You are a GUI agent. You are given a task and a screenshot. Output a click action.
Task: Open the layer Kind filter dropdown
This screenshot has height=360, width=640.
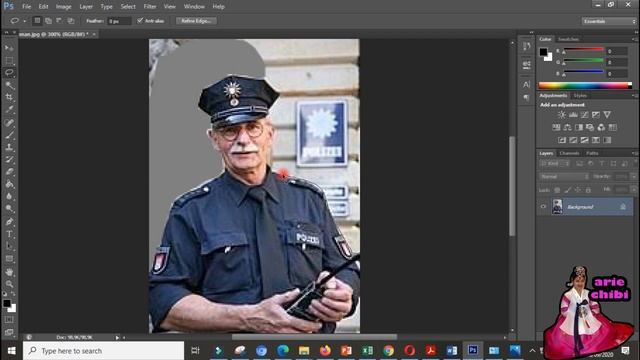tap(554, 164)
